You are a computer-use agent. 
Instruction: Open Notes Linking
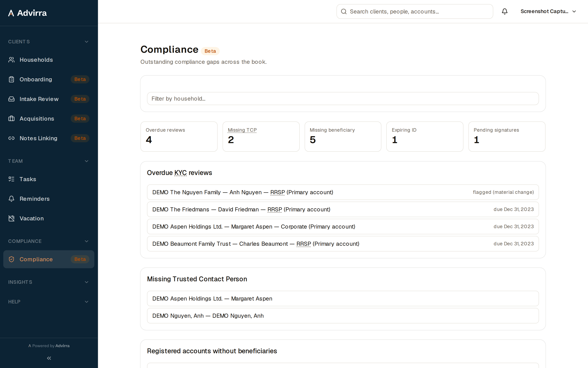(49, 138)
